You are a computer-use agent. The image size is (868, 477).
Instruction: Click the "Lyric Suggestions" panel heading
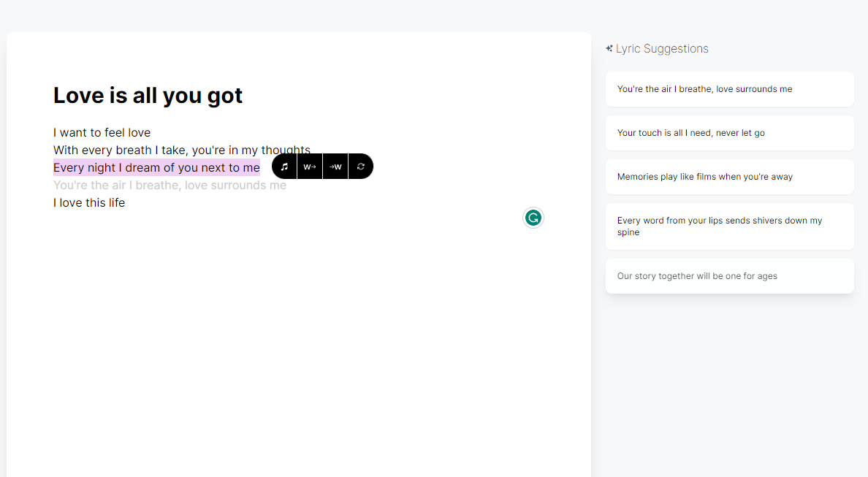(662, 49)
